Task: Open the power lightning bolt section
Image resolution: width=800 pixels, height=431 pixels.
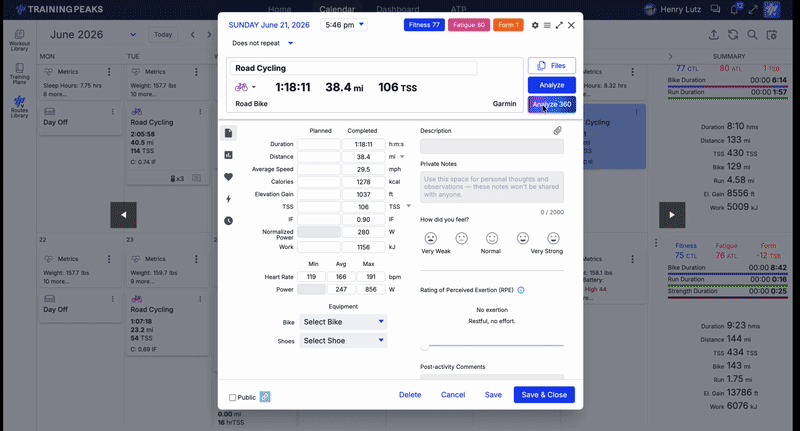Action: coord(228,199)
